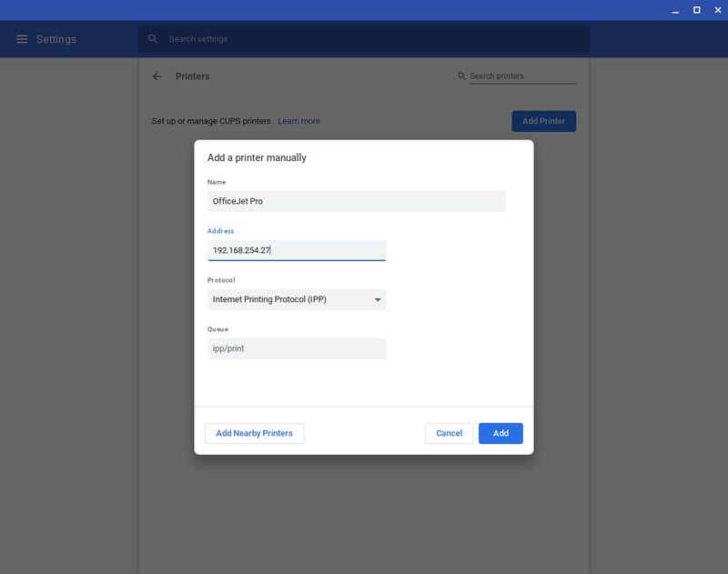Click into the Search printers field

click(x=521, y=76)
